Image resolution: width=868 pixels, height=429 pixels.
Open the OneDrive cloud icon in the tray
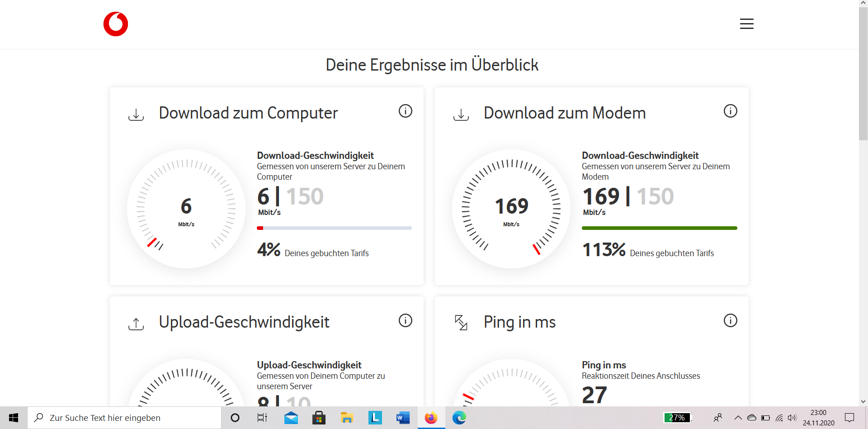(751, 417)
